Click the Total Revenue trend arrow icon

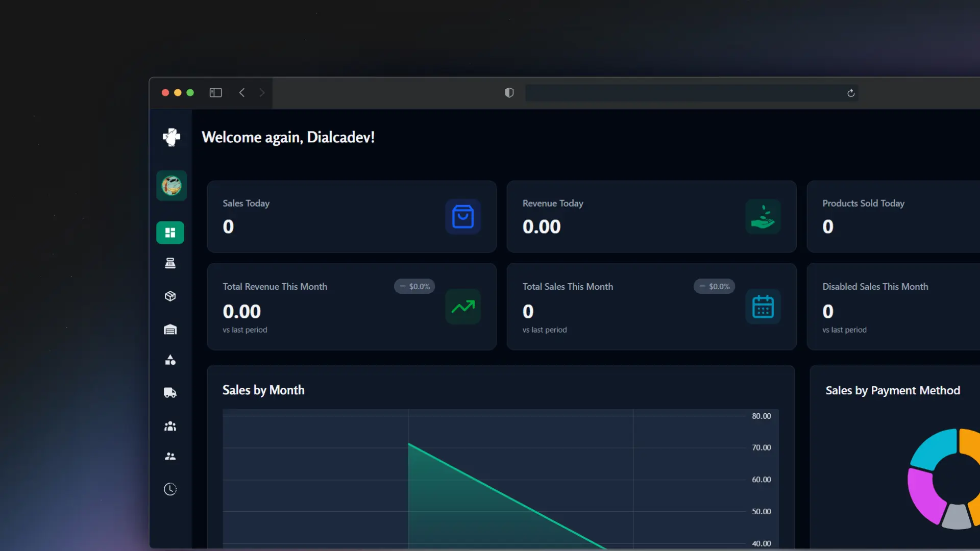click(x=463, y=307)
